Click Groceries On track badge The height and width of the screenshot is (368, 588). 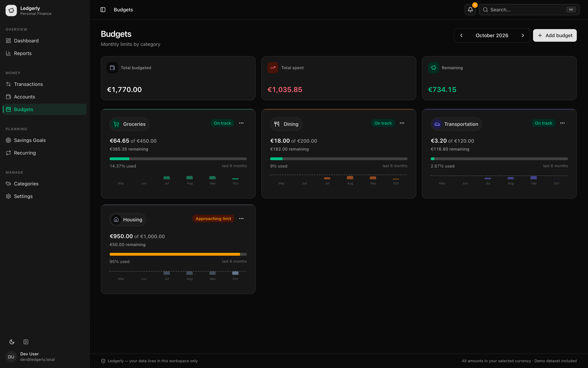[x=222, y=123]
